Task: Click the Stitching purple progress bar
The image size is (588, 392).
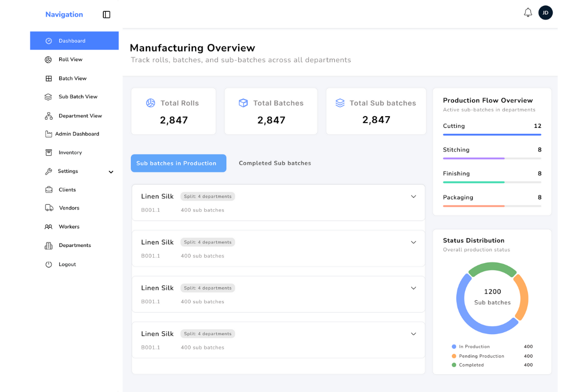Action: [x=473, y=158]
